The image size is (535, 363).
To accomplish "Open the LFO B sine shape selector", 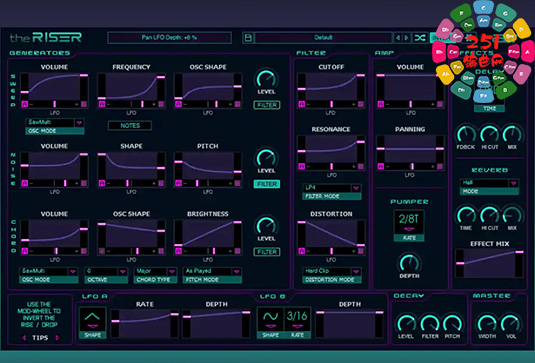I will click(x=270, y=322).
